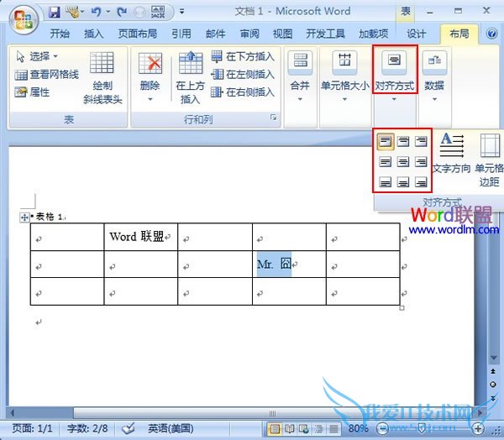This screenshot has width=504, height=440.
Task: Click the 英语(美国) language indicator
Action: (171, 428)
